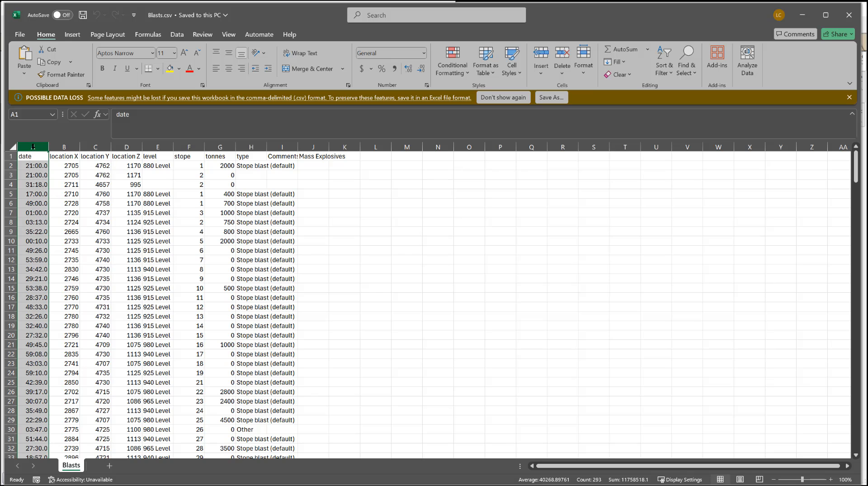Viewport: 868px width, 486px height.
Task: Open Name Box dropdown arrow
Action: pos(52,114)
